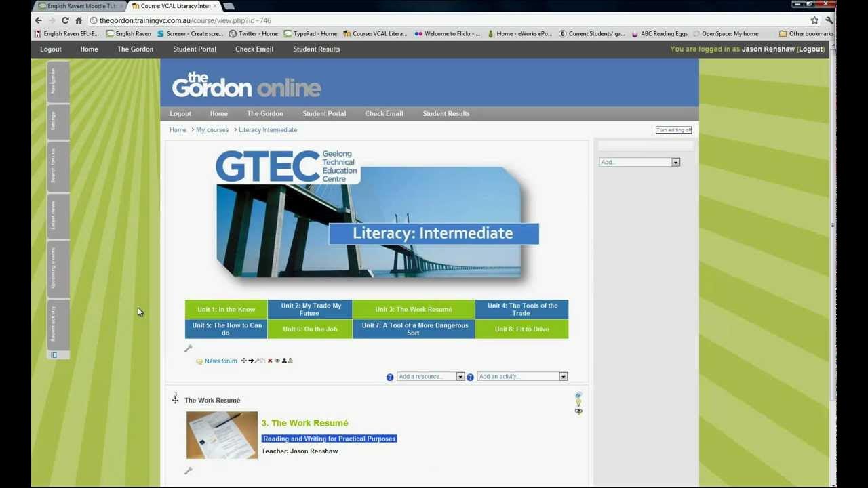This screenshot has height=488, width=868.
Task: Click Home in the grey menu bar
Action: pyautogui.click(x=219, y=113)
